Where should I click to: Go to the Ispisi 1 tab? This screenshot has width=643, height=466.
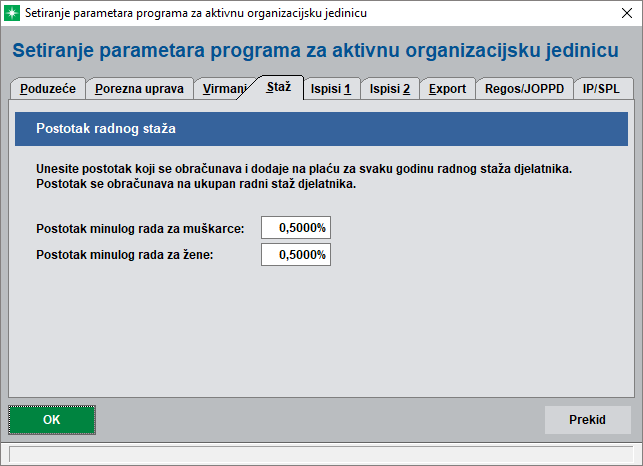(x=329, y=89)
